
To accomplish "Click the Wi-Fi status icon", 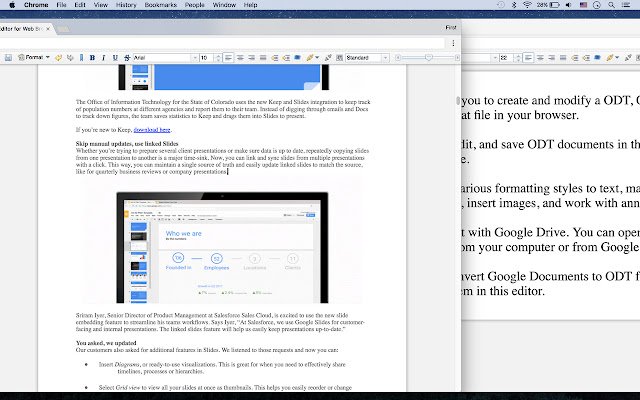I will click(x=527, y=5).
